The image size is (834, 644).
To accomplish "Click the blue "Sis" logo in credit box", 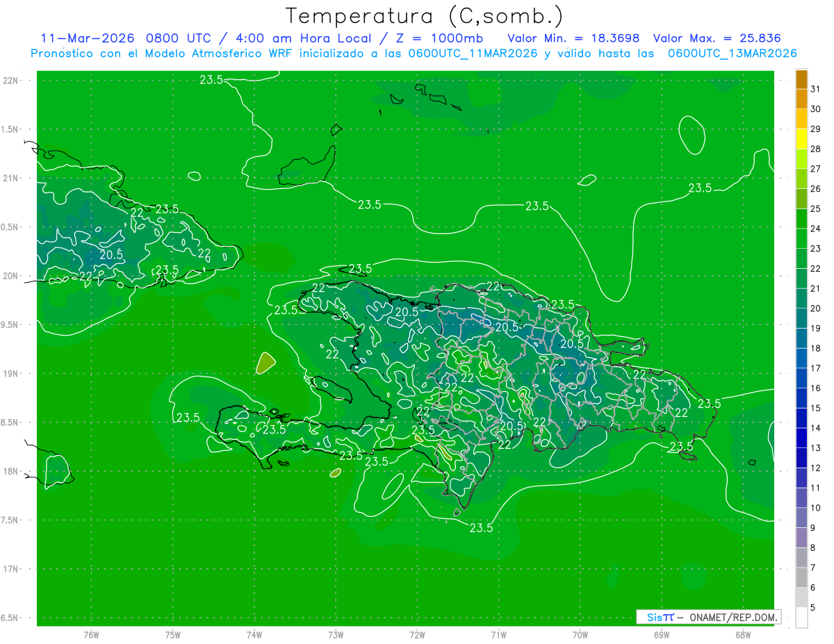I will [653, 617].
